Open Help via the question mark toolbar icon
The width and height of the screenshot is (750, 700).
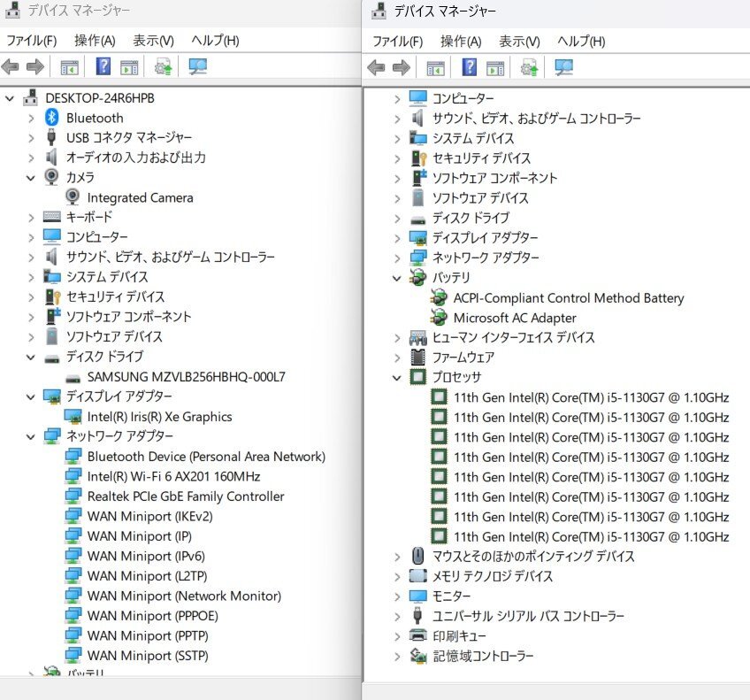pyautogui.click(x=103, y=66)
